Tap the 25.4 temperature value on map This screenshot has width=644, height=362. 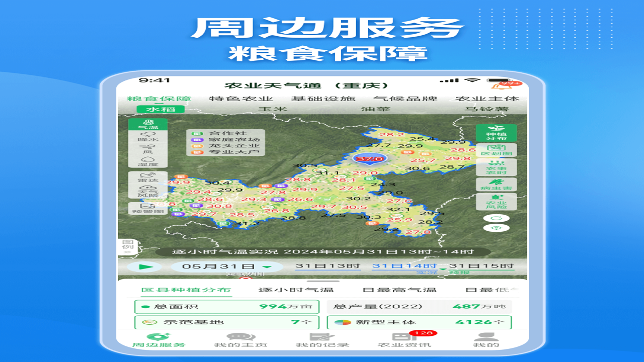422,139
